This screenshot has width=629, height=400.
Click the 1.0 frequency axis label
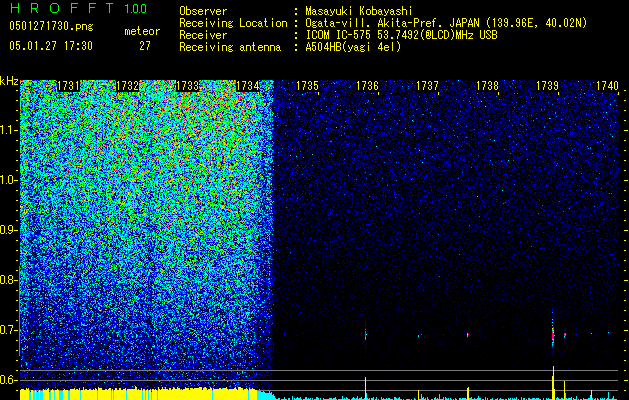coord(8,180)
